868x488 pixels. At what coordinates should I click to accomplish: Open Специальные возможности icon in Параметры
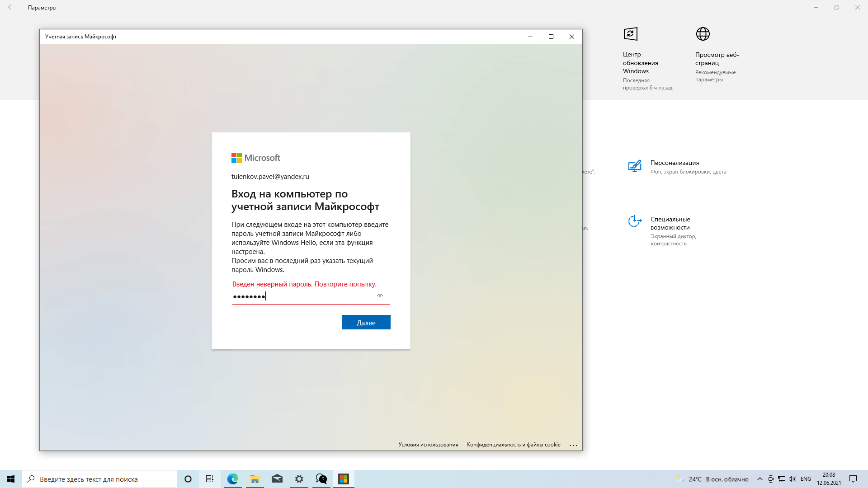pyautogui.click(x=635, y=221)
